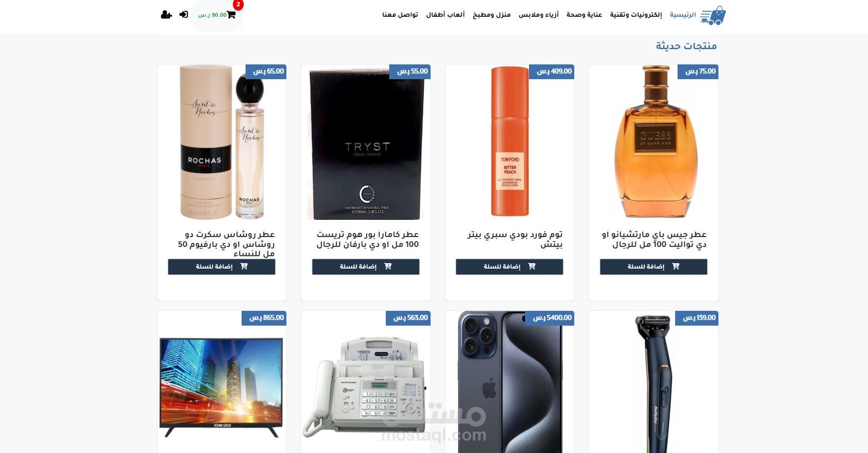Add Guess perfume to cart
The height and width of the screenshot is (453, 868).
pyautogui.click(x=653, y=267)
